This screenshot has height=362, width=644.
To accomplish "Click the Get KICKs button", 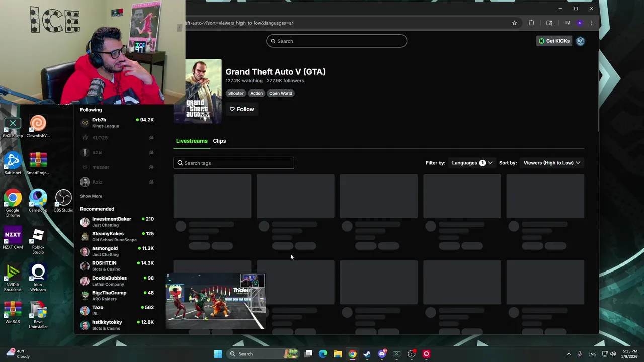I will click(554, 41).
